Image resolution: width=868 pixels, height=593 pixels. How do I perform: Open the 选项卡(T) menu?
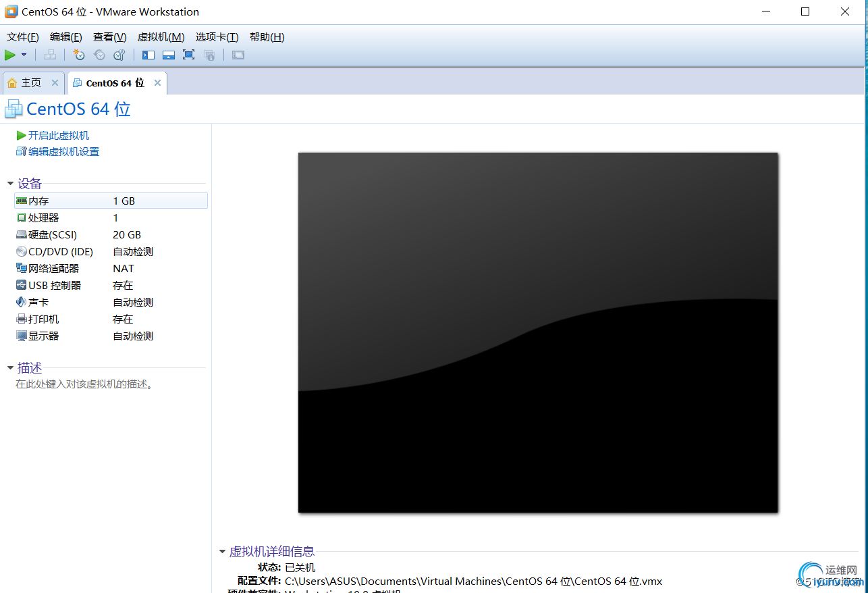(217, 37)
